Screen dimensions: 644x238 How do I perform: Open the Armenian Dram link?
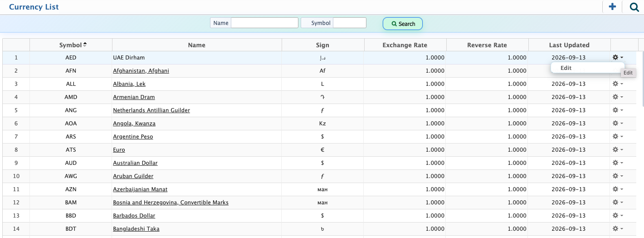pos(134,97)
